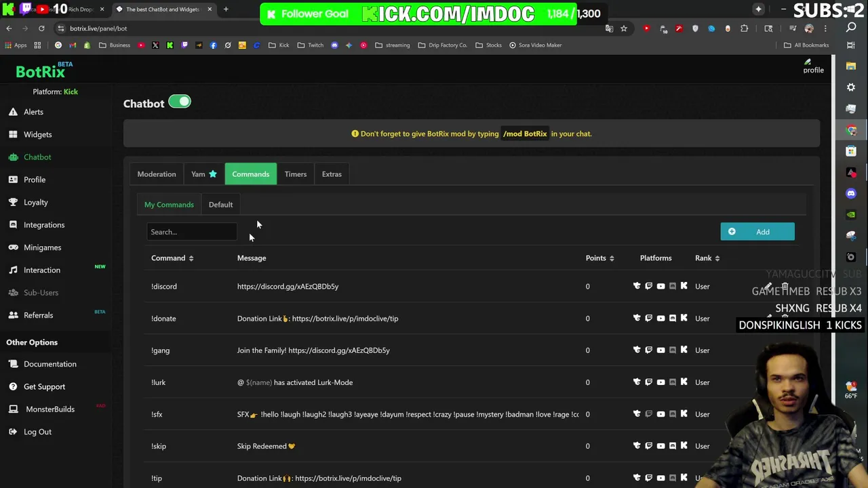Open the browser extensions puzzle icon
The height and width of the screenshot is (488, 868).
tap(744, 28)
